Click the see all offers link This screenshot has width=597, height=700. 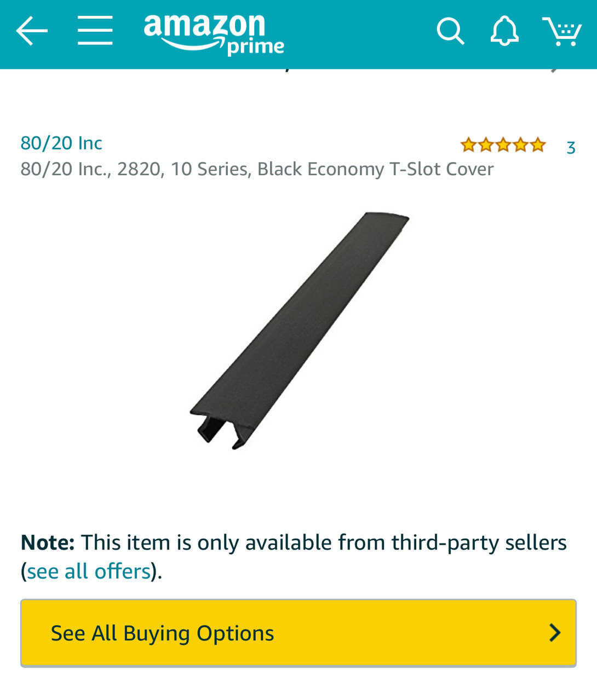[89, 571]
